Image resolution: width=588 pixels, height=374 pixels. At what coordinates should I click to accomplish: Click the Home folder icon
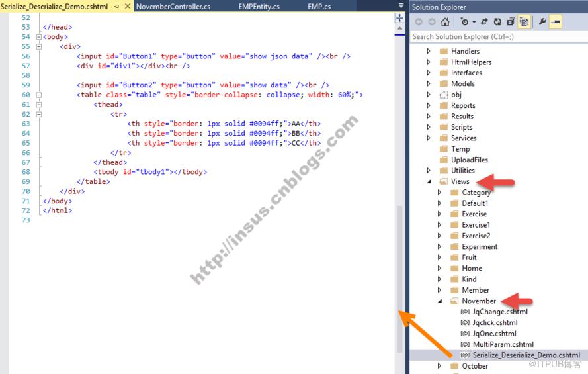click(454, 268)
